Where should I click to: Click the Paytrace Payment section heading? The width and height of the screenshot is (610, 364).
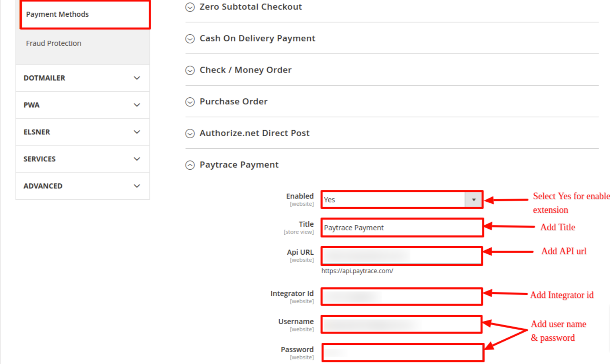click(239, 165)
